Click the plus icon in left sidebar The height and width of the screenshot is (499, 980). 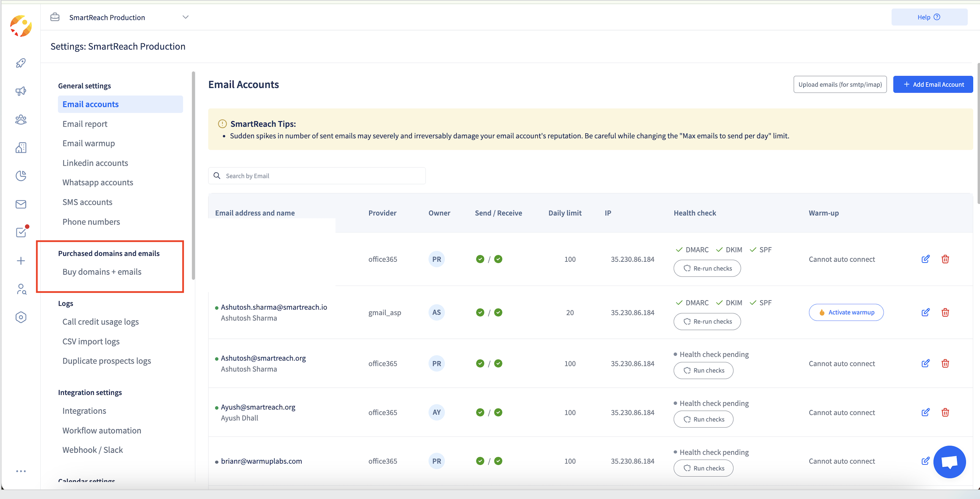click(21, 261)
